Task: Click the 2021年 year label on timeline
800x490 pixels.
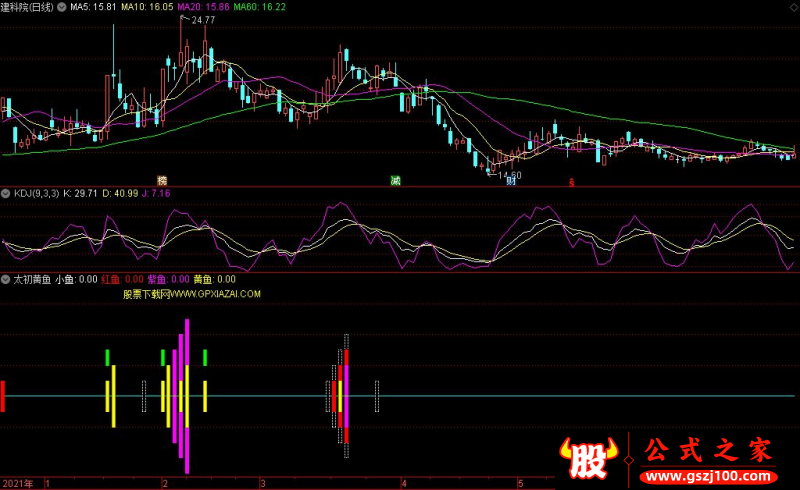Action: click(x=18, y=483)
